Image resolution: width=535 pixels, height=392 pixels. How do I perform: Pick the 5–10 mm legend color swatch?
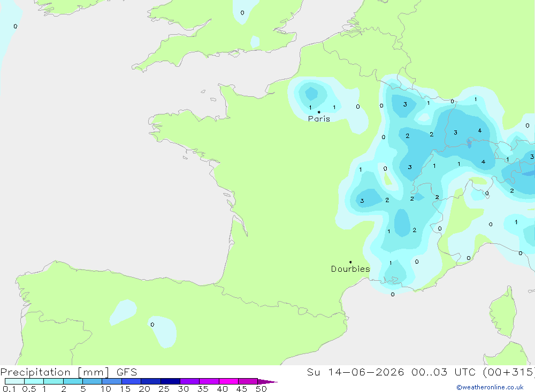coord(92,381)
